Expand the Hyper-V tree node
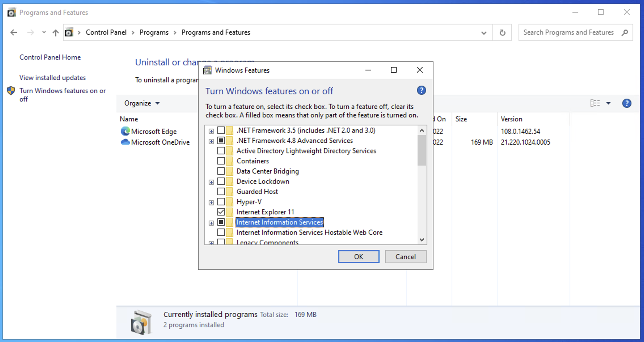Viewport: 644px width, 342px height. tap(211, 202)
